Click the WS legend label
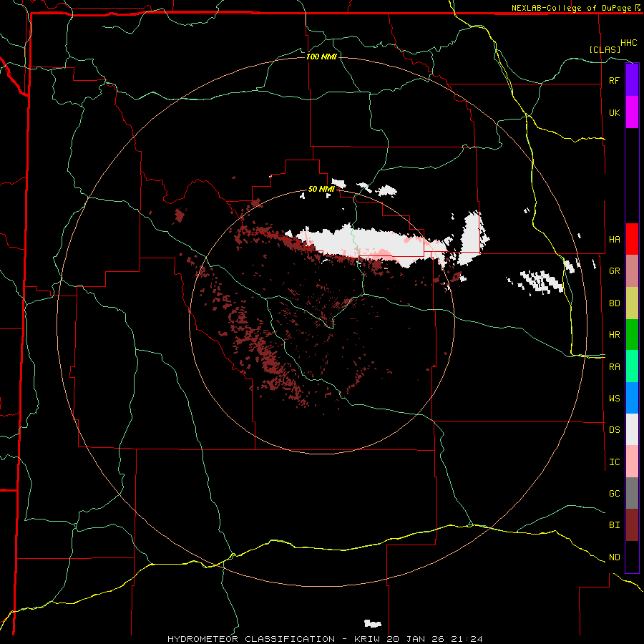The image size is (644, 644). coord(614,399)
